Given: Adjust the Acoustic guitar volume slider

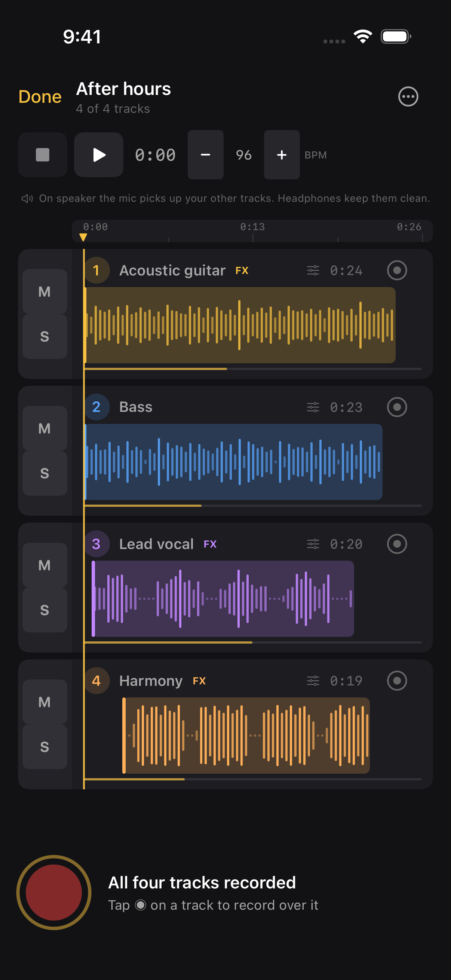Looking at the screenshot, I should click(x=253, y=369).
